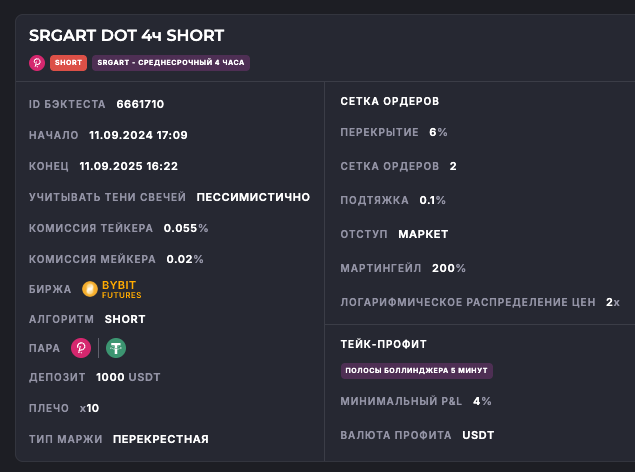
Task: Click the taker commission value 0.055%
Action: pos(186,228)
